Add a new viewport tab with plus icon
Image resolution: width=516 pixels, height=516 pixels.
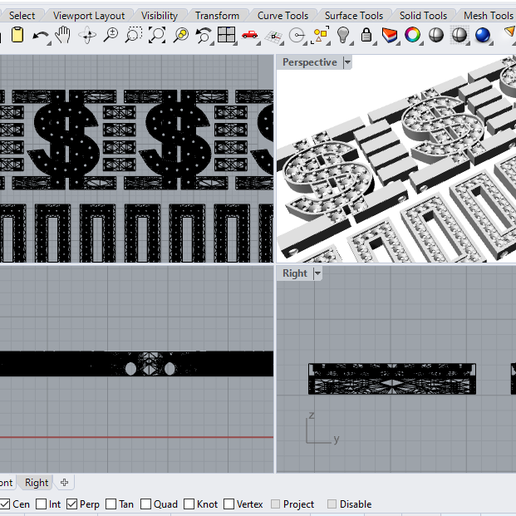pyautogui.click(x=64, y=482)
